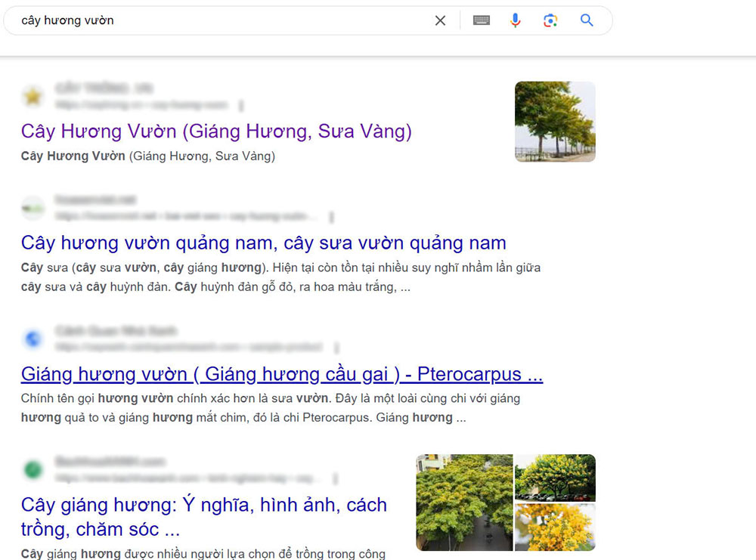Open the on-screen keyboard icon
This screenshot has height=560, width=756.
pyautogui.click(x=480, y=20)
